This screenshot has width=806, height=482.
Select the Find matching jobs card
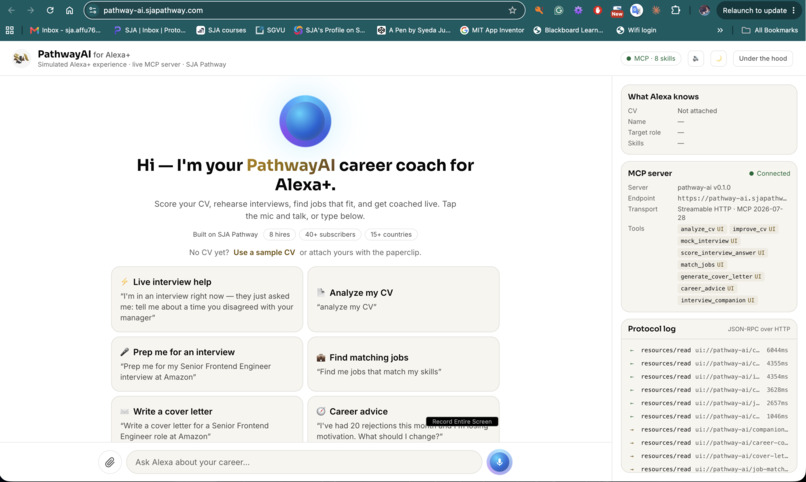click(x=404, y=364)
